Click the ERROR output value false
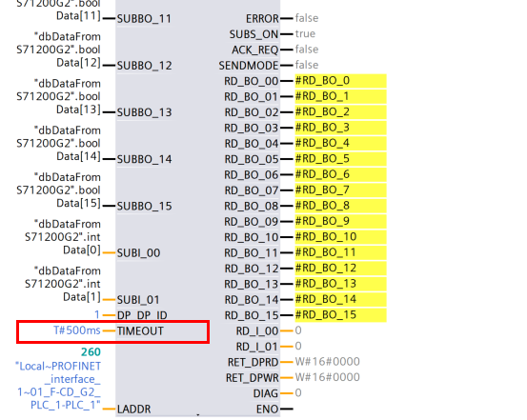Screen dimensions: 527x420 point(307,18)
